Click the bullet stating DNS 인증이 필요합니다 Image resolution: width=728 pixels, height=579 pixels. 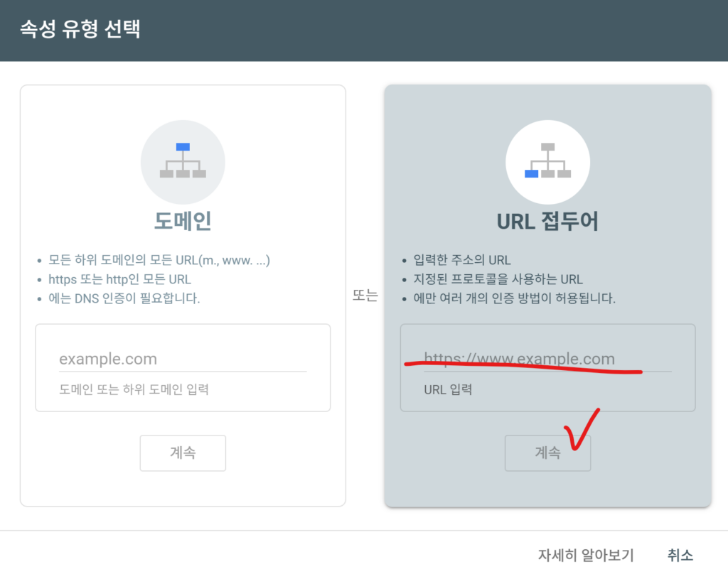(x=124, y=298)
